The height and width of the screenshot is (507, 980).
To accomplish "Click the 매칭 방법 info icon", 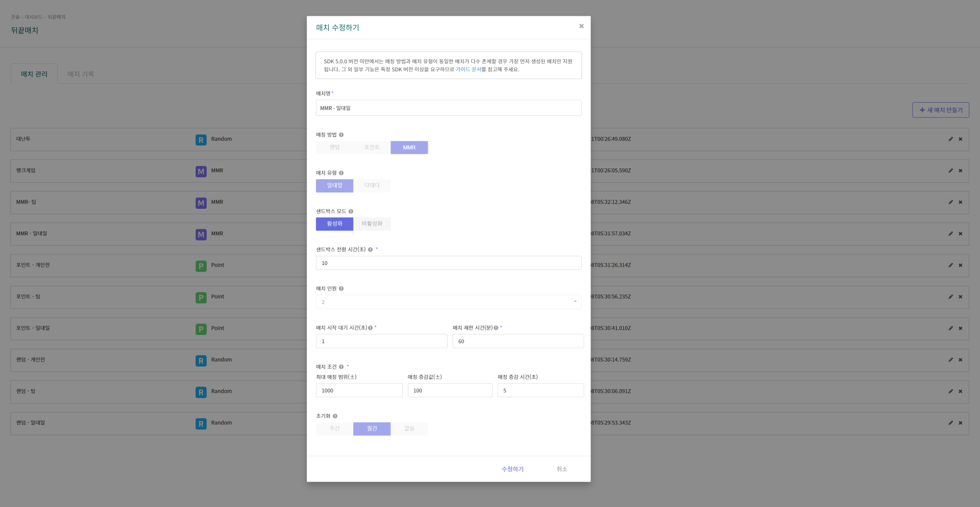I will coord(341,135).
